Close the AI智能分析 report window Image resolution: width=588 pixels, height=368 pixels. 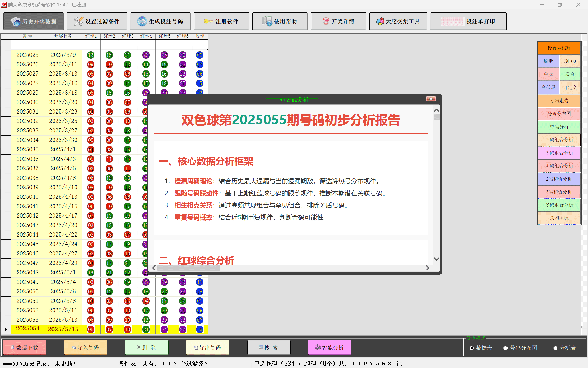click(431, 99)
